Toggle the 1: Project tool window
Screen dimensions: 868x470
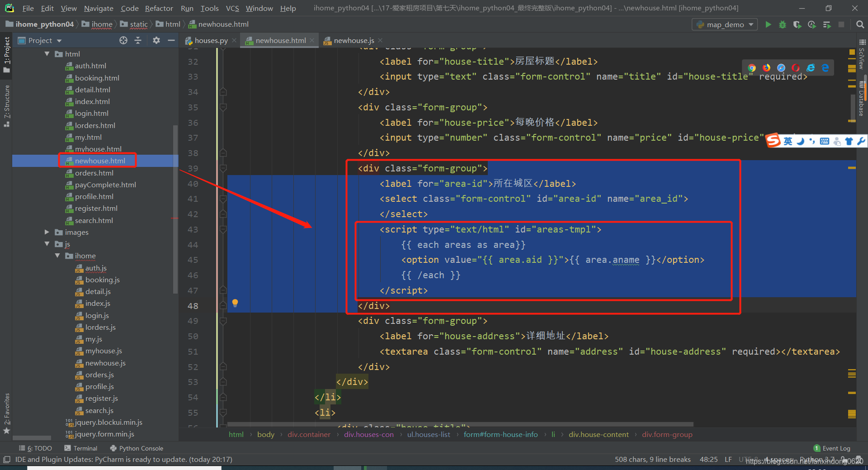[x=7, y=55]
